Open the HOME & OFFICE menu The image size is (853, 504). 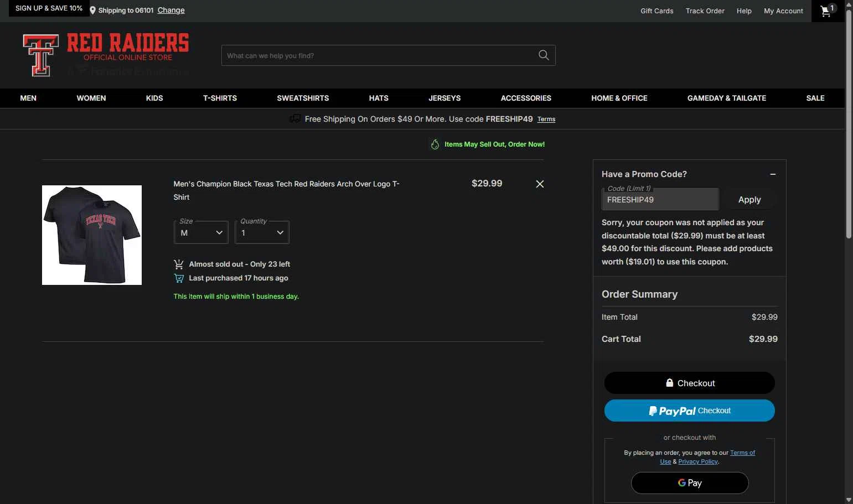(x=619, y=98)
